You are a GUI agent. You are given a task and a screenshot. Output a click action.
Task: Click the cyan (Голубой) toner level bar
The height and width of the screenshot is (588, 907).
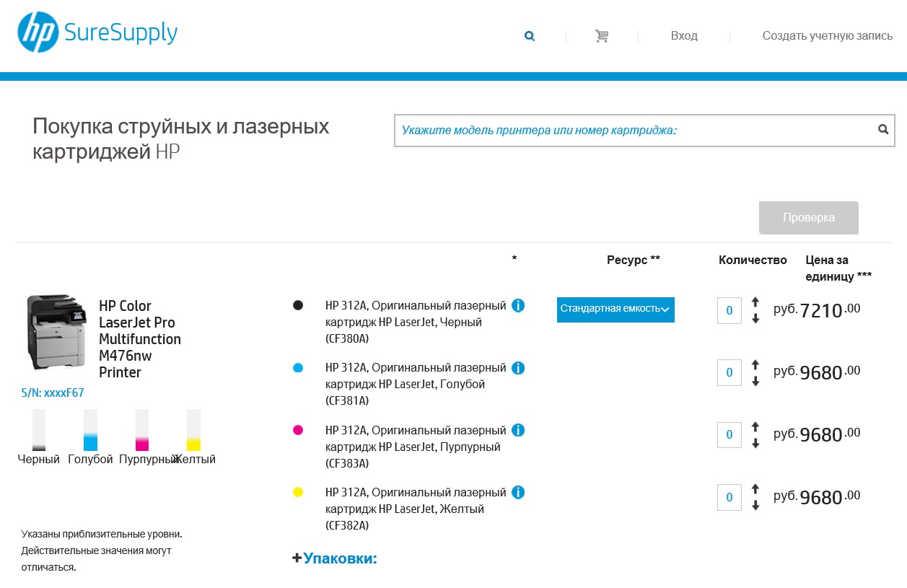(90, 430)
